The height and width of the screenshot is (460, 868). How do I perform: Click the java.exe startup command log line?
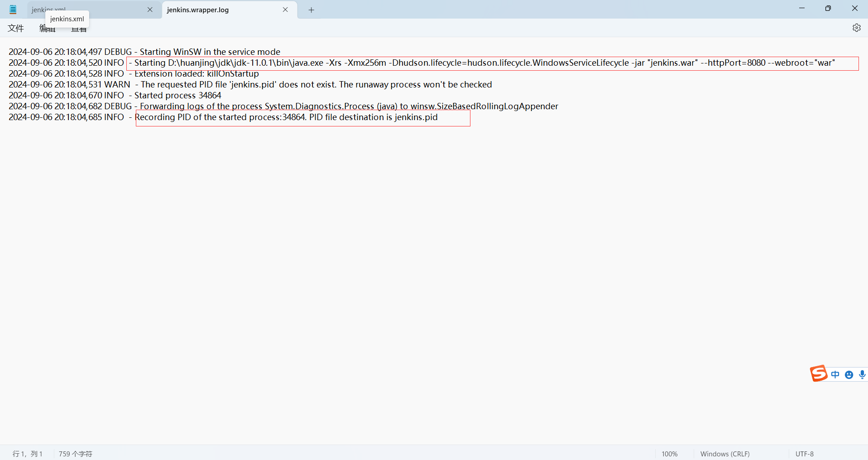coord(422,63)
